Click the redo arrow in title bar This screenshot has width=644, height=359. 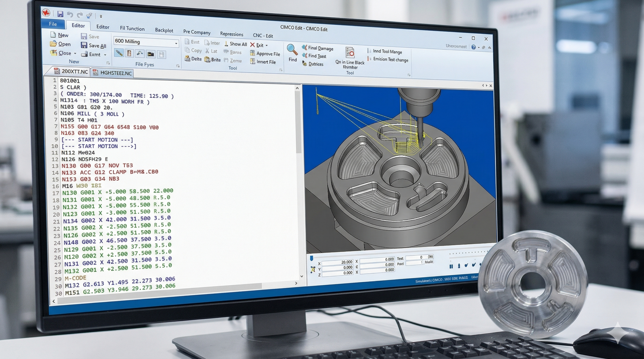[x=80, y=15]
